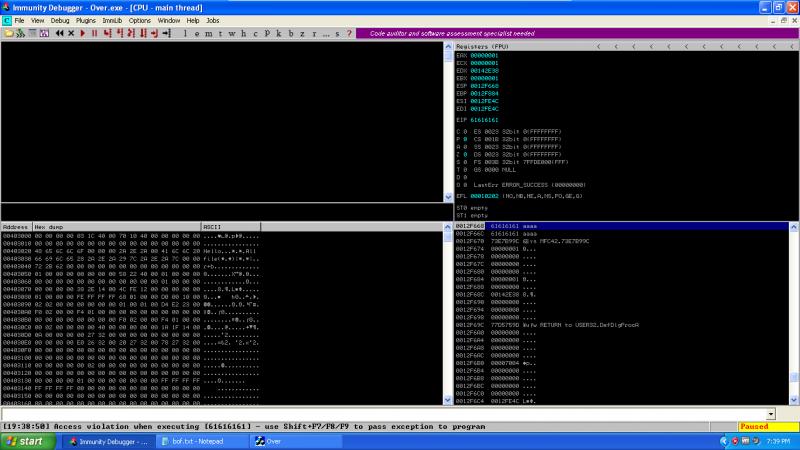Image resolution: width=800 pixels, height=450 pixels.
Task: Click the Address column header in dump
Action: coord(16,227)
